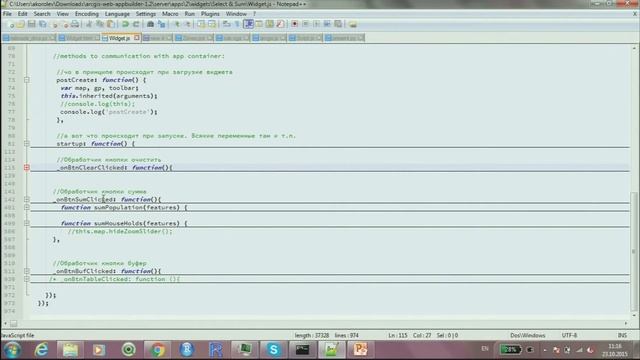Click the Close All toolbar icon
This screenshot has height=360, width=640.
65,24
